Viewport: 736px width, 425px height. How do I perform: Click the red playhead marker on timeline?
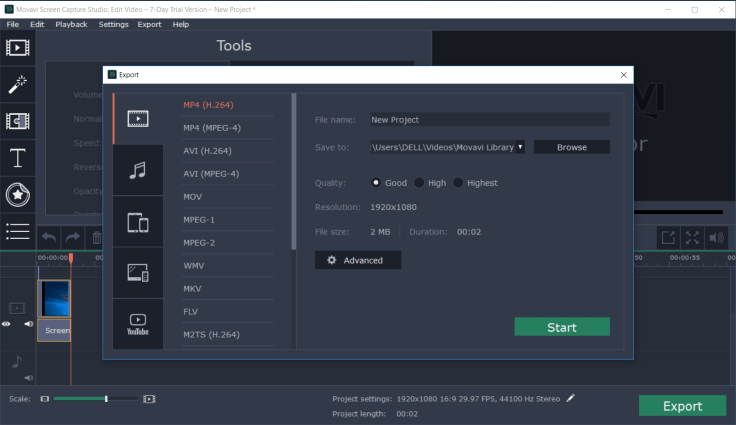tap(71, 258)
